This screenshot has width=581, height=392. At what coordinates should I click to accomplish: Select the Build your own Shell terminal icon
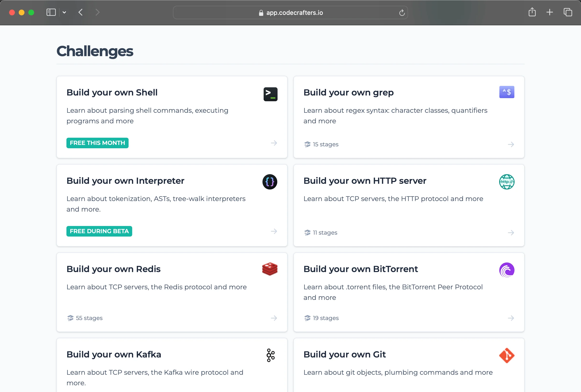coord(270,94)
